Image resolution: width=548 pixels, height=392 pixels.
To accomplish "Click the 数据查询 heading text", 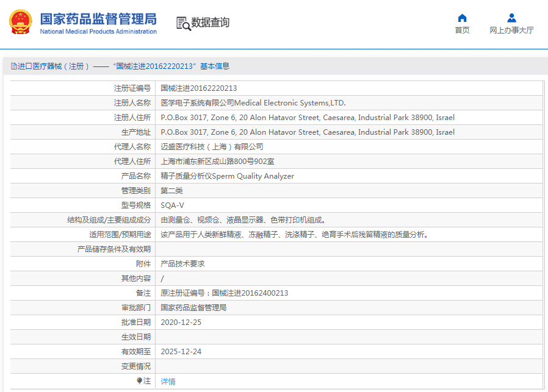I will point(211,23).
